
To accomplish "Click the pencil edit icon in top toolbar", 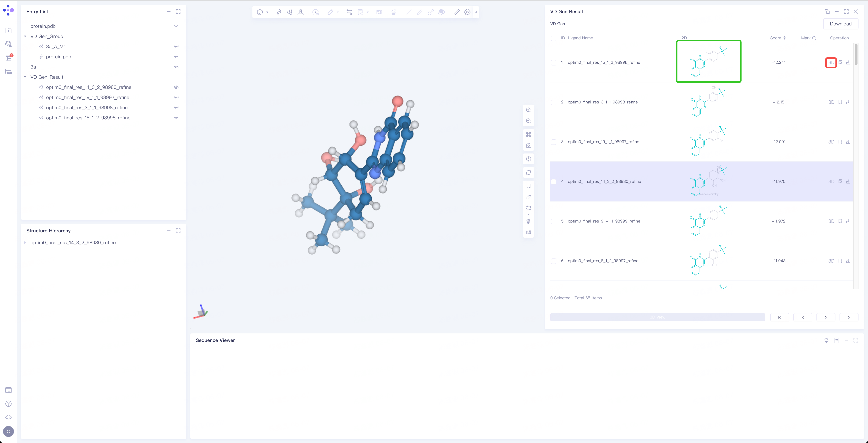I will coord(456,12).
